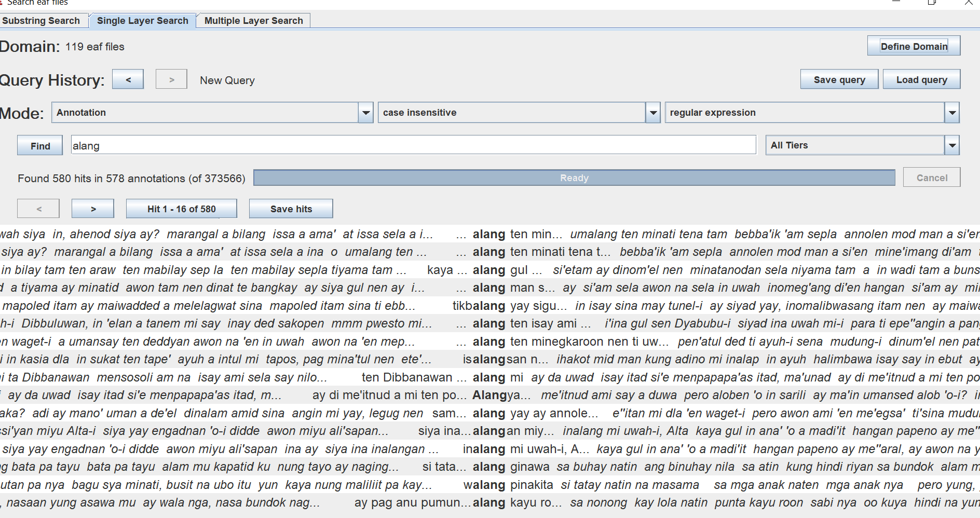Click the Hit 1 - 16 of 580 button

181,209
